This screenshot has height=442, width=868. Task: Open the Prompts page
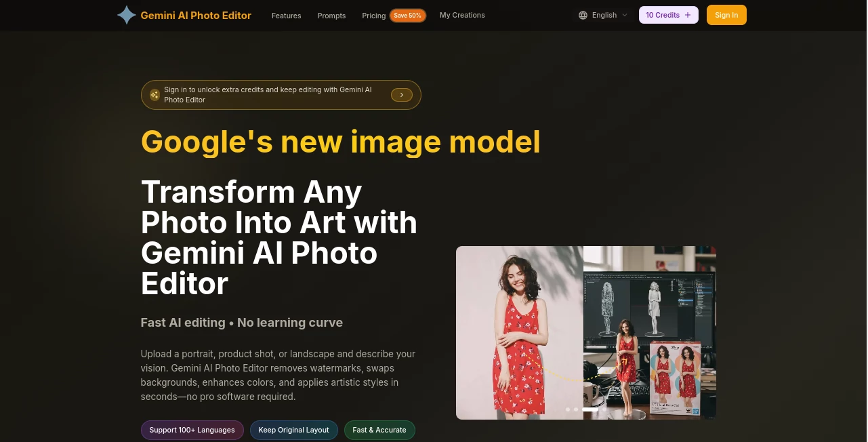331,16
